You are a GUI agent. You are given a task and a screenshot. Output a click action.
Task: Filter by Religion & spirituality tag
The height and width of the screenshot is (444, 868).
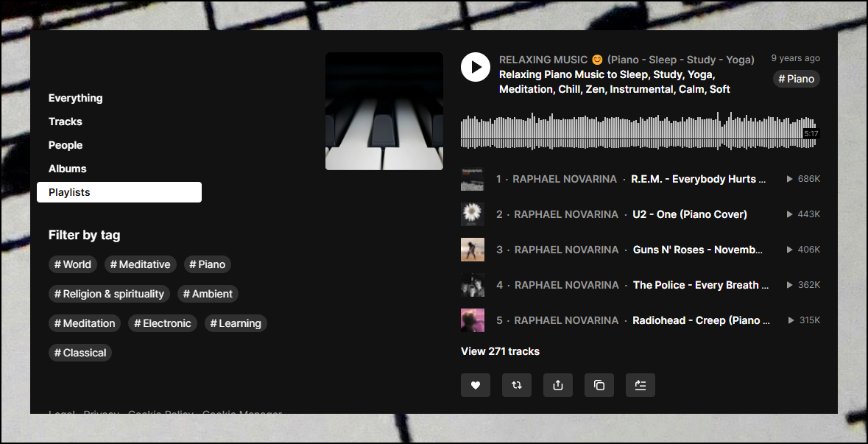109,294
